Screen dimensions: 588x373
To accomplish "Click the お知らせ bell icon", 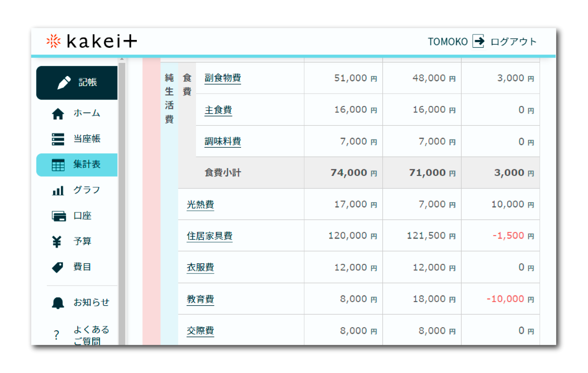I will click(x=58, y=303).
